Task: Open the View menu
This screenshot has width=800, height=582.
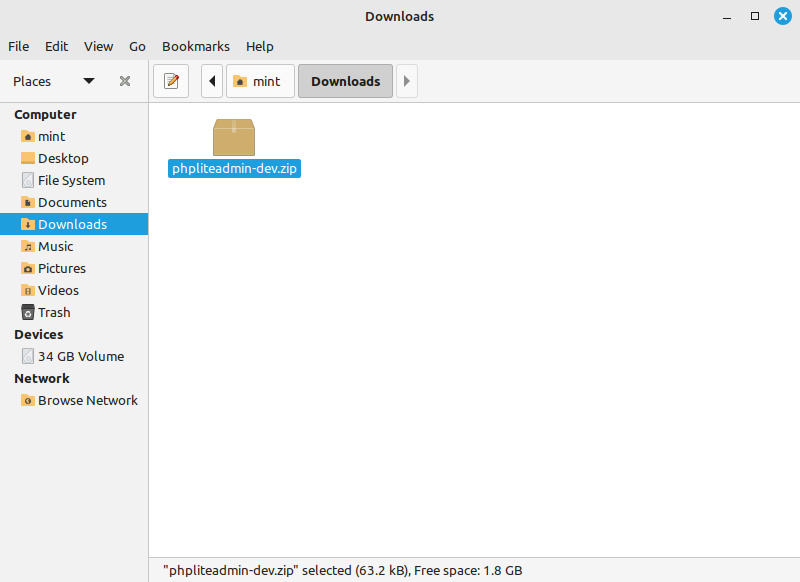Action: point(98,46)
